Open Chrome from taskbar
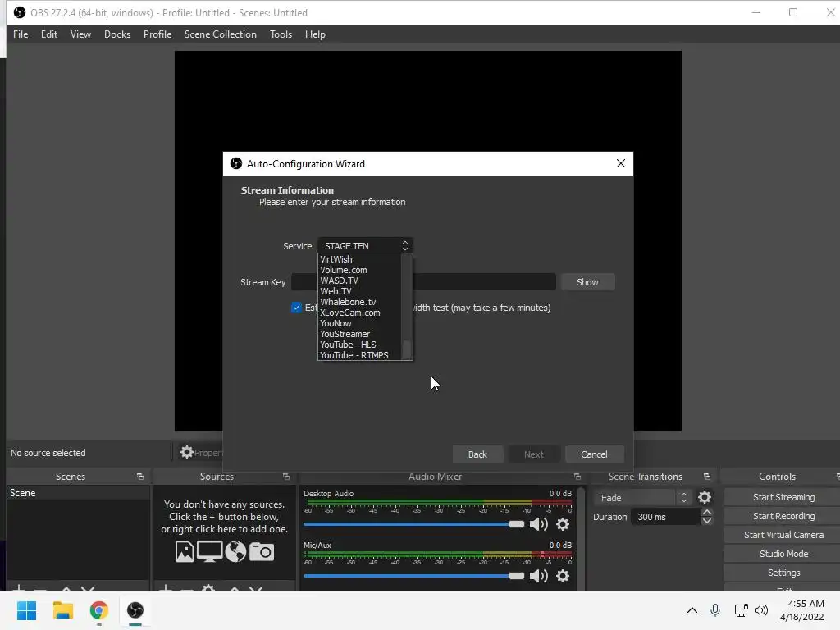Screen dimensions: 840x630 click(98, 610)
